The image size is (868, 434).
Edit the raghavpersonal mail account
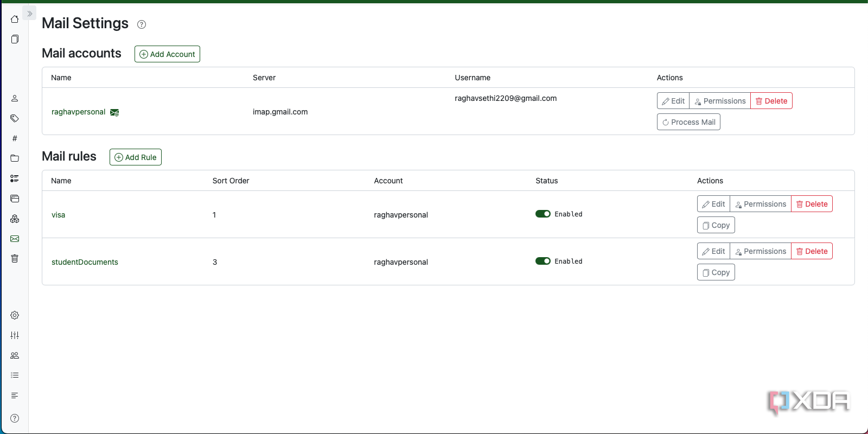pyautogui.click(x=673, y=101)
